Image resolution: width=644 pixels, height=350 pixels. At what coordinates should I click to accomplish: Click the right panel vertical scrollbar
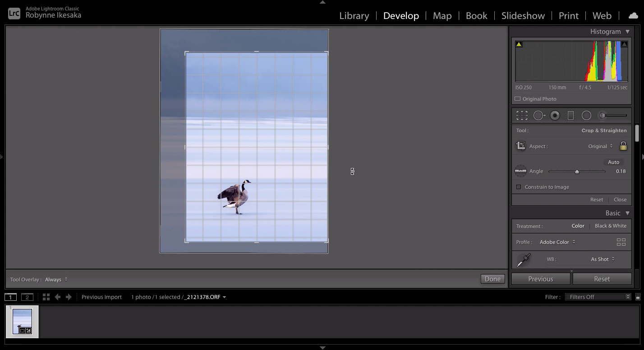(637, 134)
